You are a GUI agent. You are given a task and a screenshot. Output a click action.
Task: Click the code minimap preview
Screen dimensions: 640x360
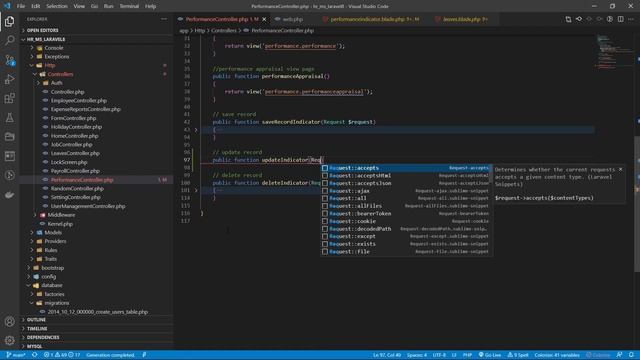[x=615, y=52]
